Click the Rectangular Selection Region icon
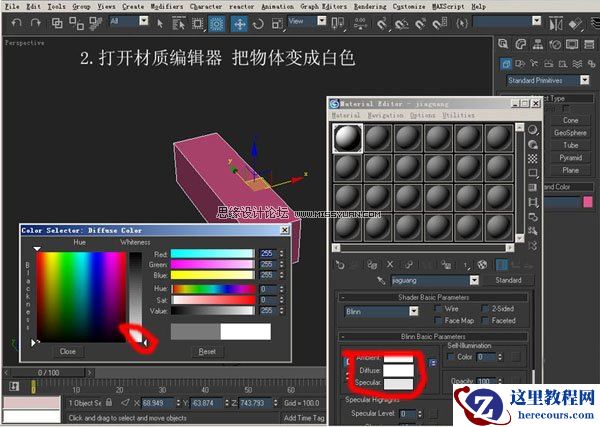 [x=197, y=24]
